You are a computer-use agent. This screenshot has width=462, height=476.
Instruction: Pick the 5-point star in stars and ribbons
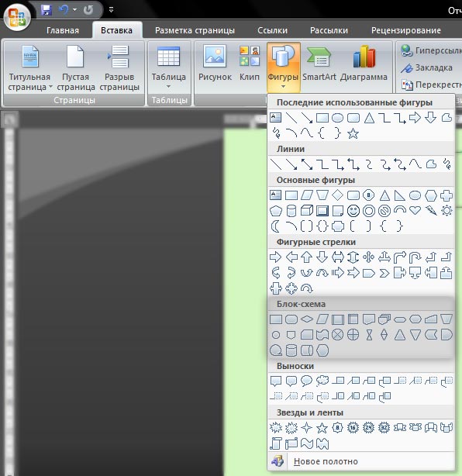[x=322, y=428]
